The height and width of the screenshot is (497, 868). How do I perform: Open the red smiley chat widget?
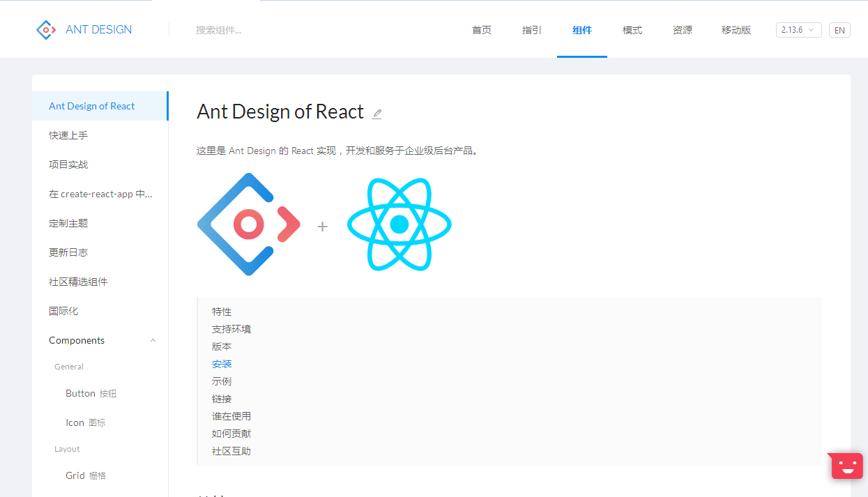(846, 466)
